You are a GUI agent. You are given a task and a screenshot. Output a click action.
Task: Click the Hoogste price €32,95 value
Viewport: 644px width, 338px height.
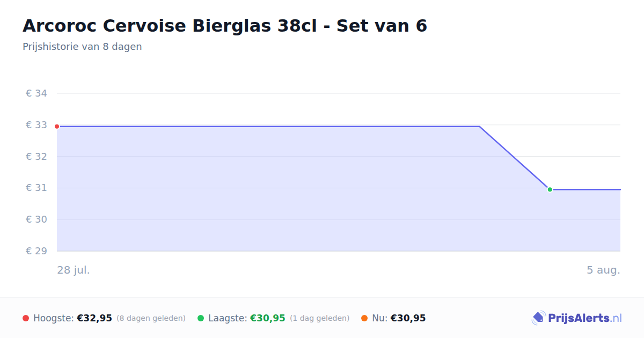coord(94,318)
